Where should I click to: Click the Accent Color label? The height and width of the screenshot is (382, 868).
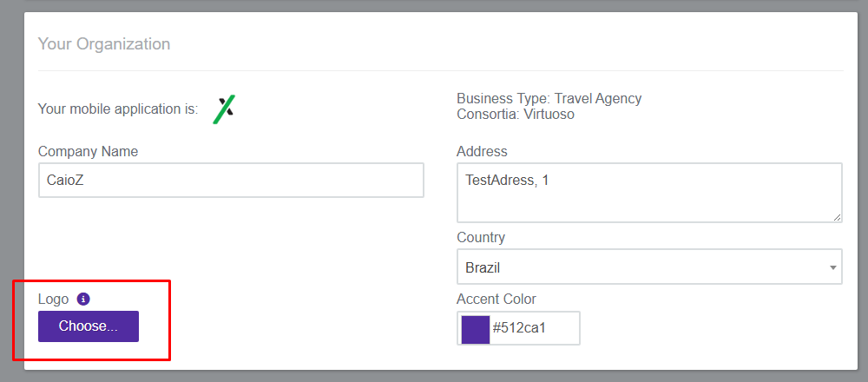click(x=496, y=300)
